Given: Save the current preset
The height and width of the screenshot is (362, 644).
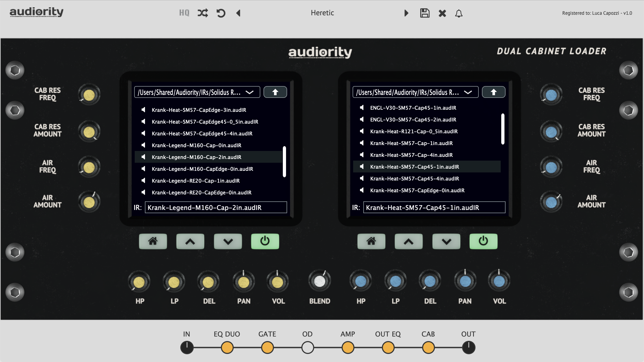Looking at the screenshot, I should pyautogui.click(x=425, y=13).
